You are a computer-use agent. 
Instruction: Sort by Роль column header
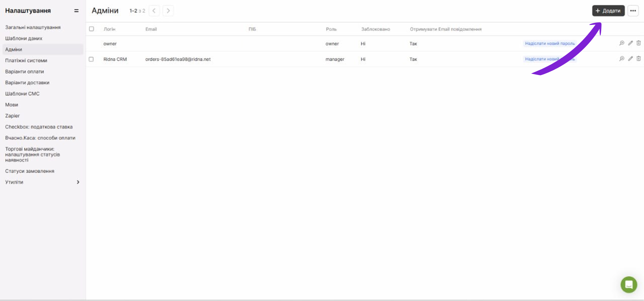click(331, 29)
